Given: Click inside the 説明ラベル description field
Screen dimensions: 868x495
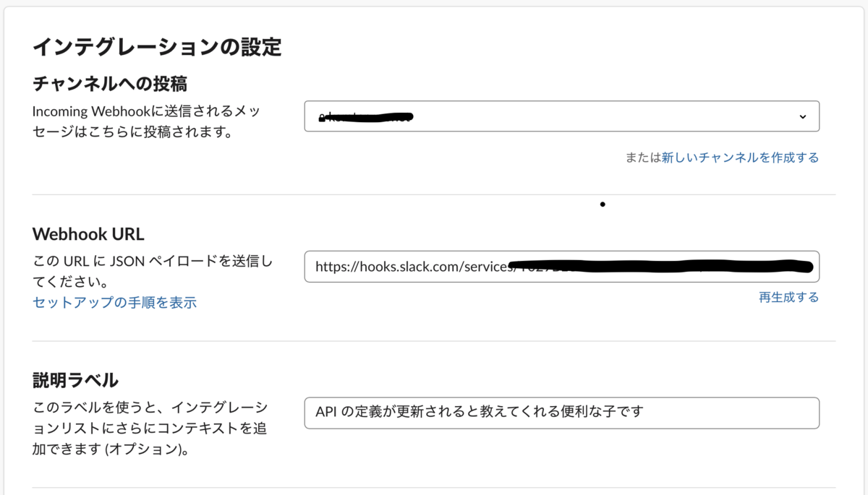Looking at the screenshot, I should [563, 413].
